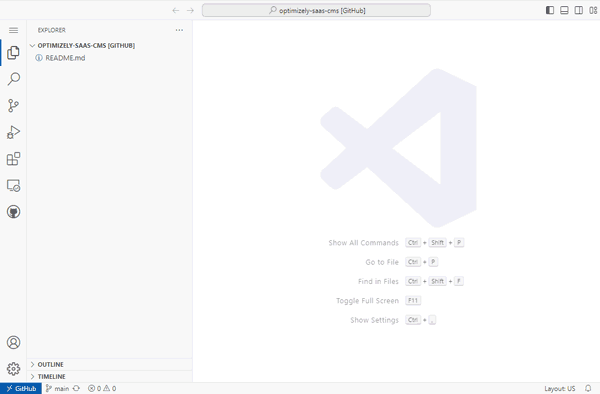The image size is (600, 394).
Task: Expand the TIMELINE section
Action: (109, 377)
